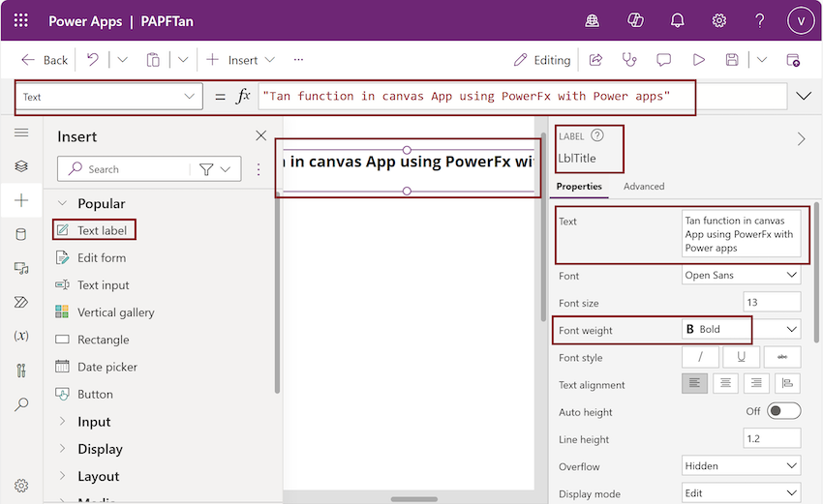Screen dimensions: 823x504
Task: Toggle the Auto height switch
Action: click(x=783, y=410)
